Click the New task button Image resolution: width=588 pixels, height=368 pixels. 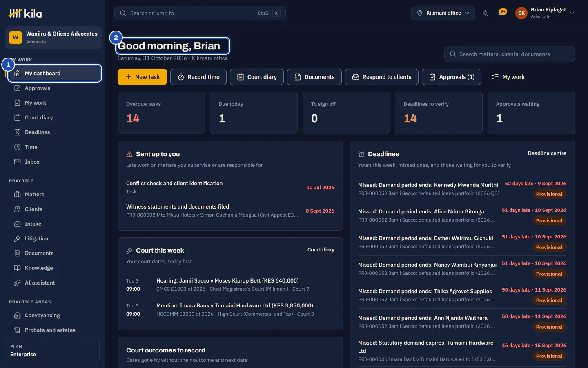pos(142,77)
